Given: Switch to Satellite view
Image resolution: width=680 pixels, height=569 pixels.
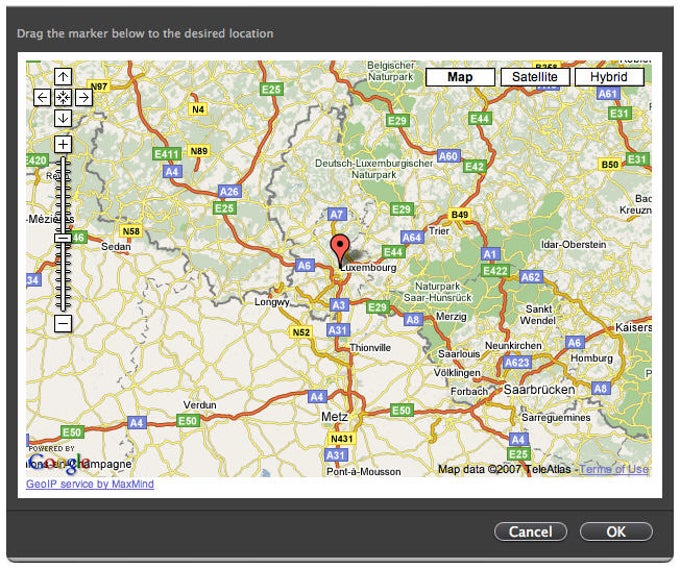Looking at the screenshot, I should tap(535, 77).
